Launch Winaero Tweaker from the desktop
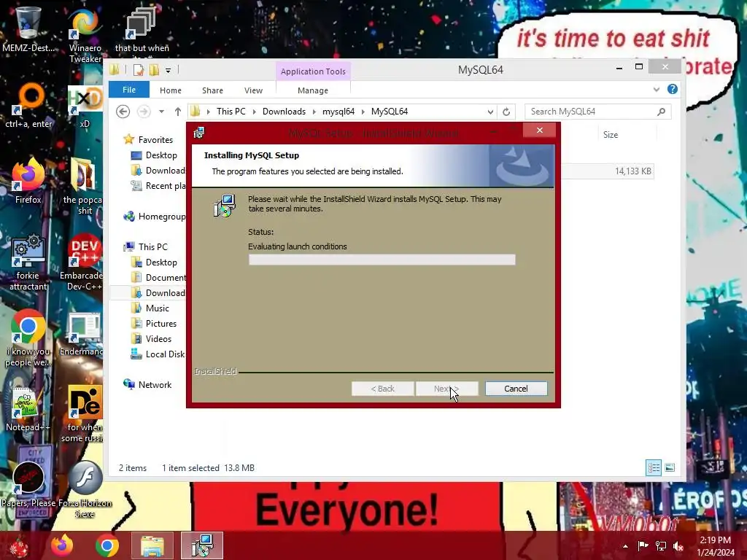This screenshot has width=747, height=560. [x=85, y=36]
